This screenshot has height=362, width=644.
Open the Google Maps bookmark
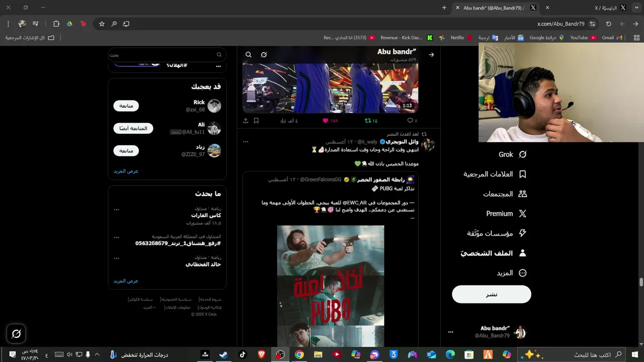(546, 38)
